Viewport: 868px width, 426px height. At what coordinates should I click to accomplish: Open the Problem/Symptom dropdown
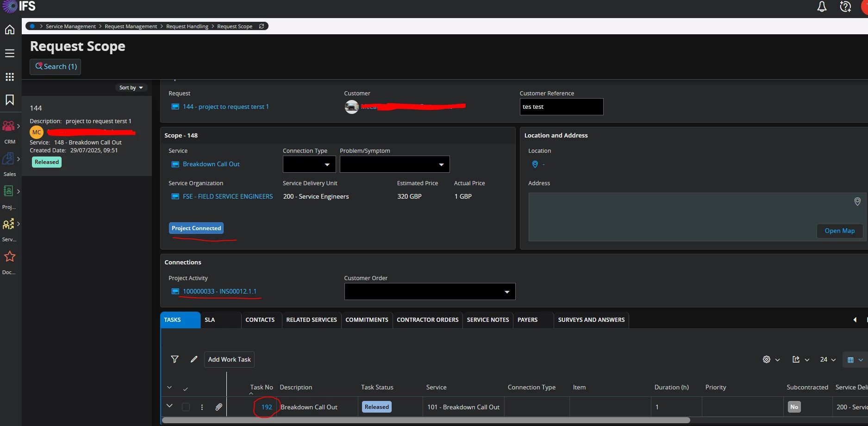(394, 164)
